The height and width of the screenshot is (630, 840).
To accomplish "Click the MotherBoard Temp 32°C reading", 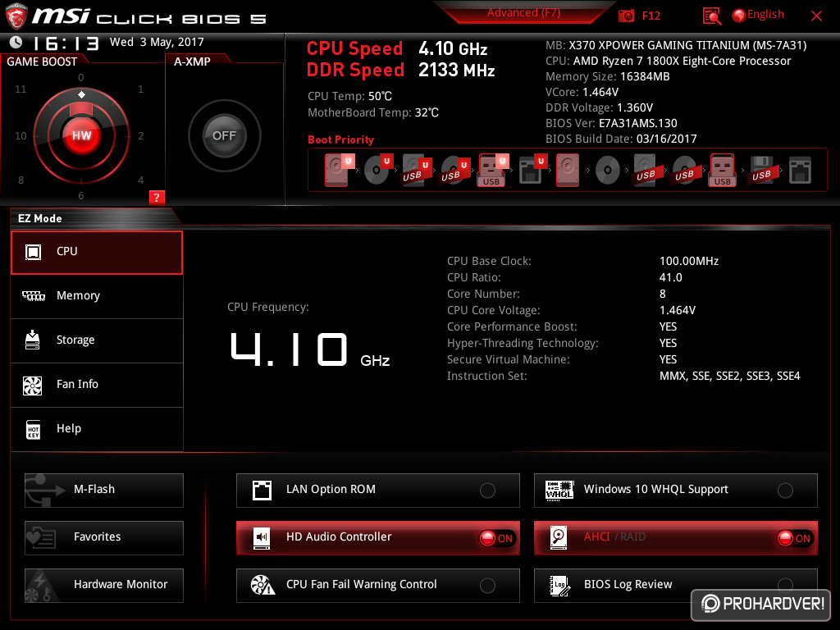I will (x=373, y=113).
